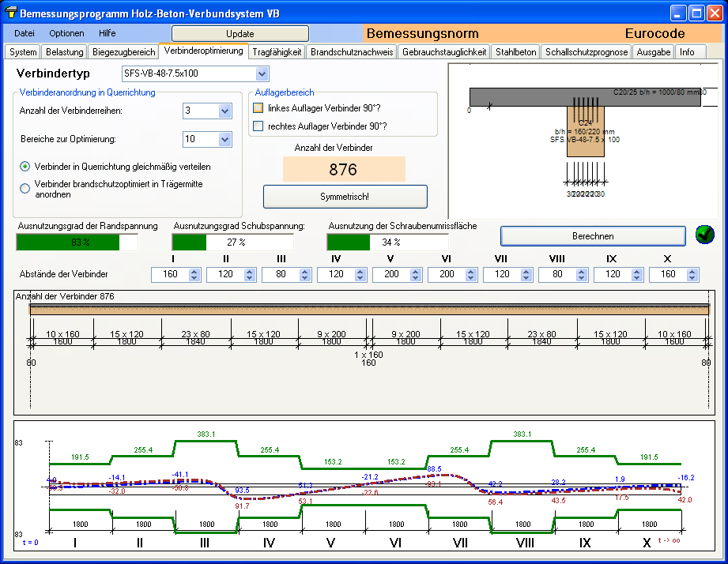Open the Verbindertyp dropdown

[262, 74]
